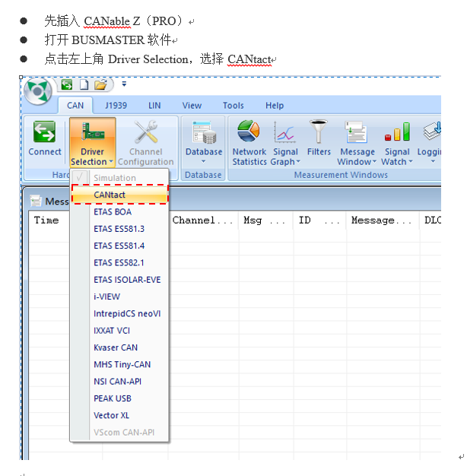The image size is (467, 476).
Task: Select ETAS ES581.4 driver
Action: (119, 246)
